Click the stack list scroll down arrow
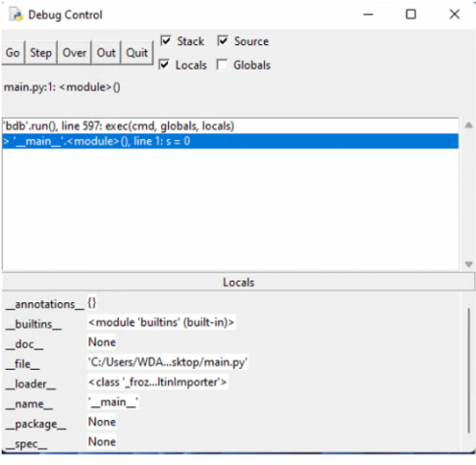476x465 pixels. pos(469,264)
